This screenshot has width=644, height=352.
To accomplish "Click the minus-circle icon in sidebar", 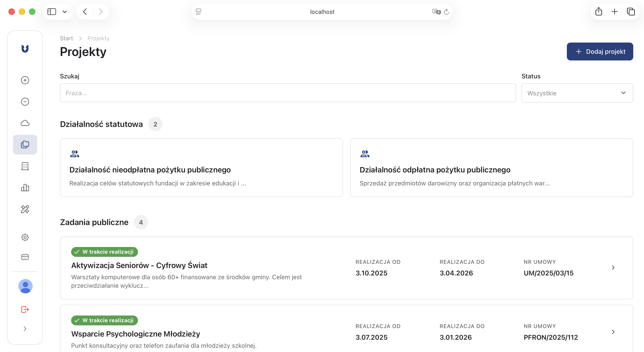I will (x=25, y=102).
